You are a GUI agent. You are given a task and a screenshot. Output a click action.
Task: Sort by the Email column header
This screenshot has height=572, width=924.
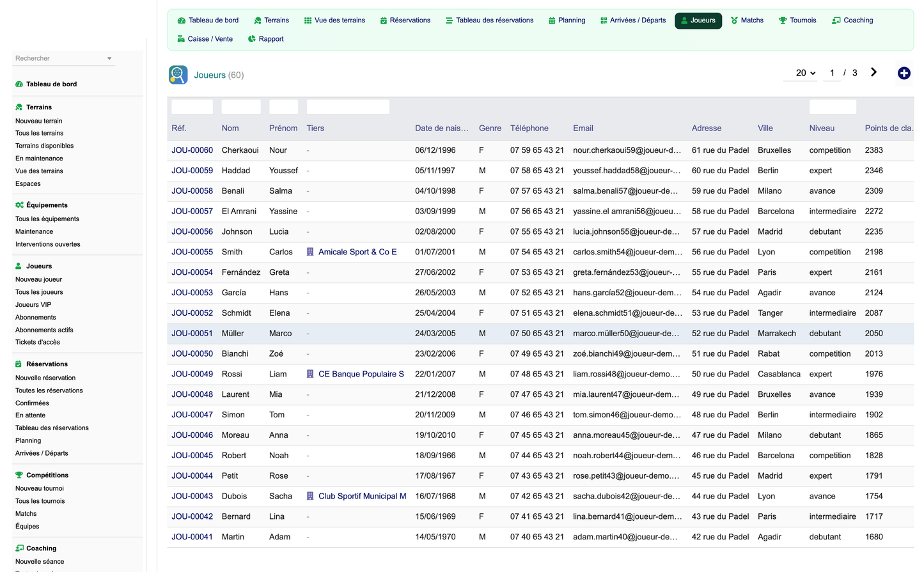[583, 128]
